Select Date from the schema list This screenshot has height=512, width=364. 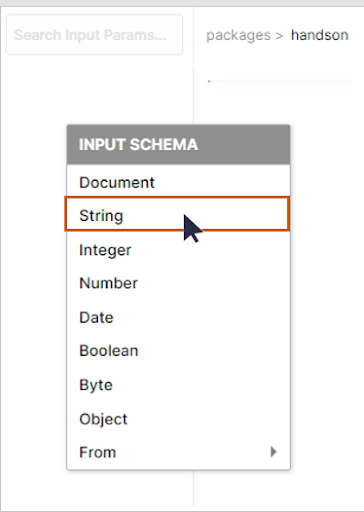tap(178, 317)
